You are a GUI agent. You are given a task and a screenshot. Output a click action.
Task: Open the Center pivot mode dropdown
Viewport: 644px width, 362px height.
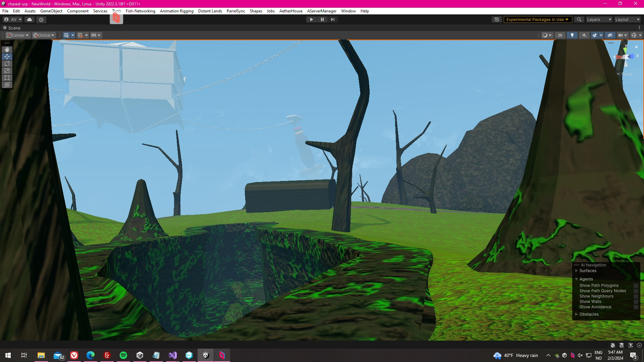coord(18,35)
